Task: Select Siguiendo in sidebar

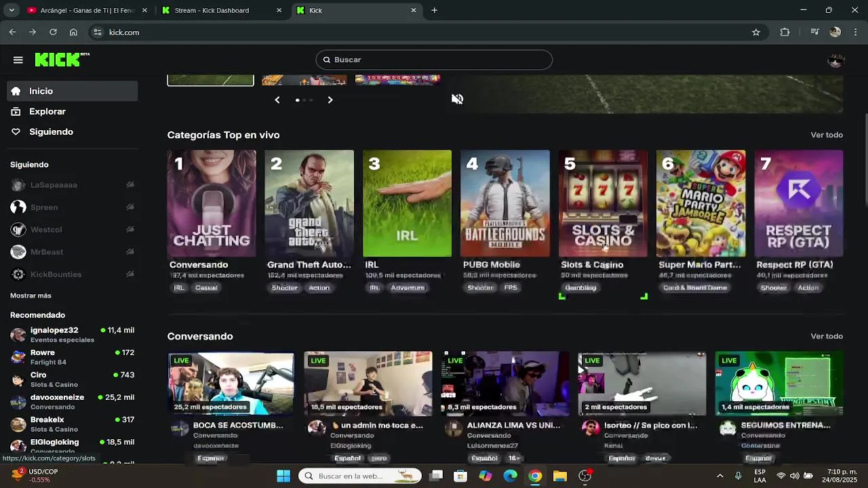Action: tap(71, 131)
